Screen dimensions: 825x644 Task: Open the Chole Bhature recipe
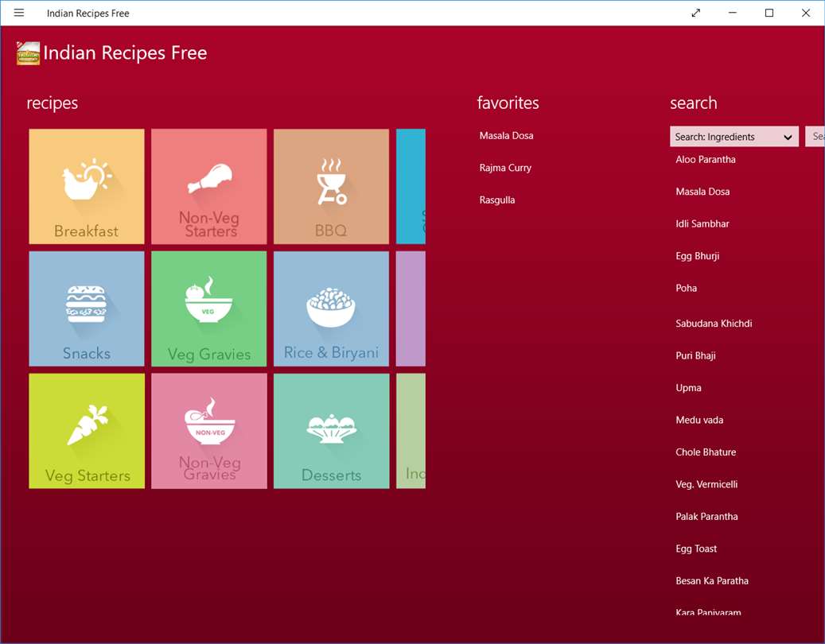point(706,452)
